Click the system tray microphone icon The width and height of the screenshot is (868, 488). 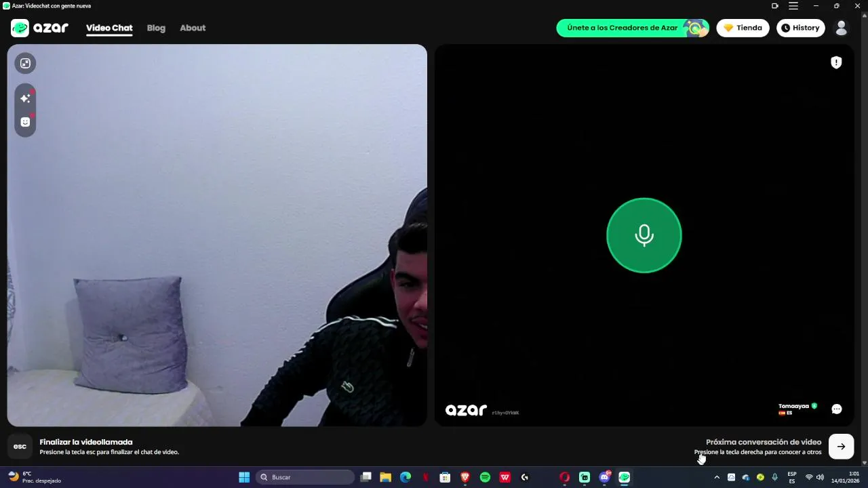(x=774, y=477)
